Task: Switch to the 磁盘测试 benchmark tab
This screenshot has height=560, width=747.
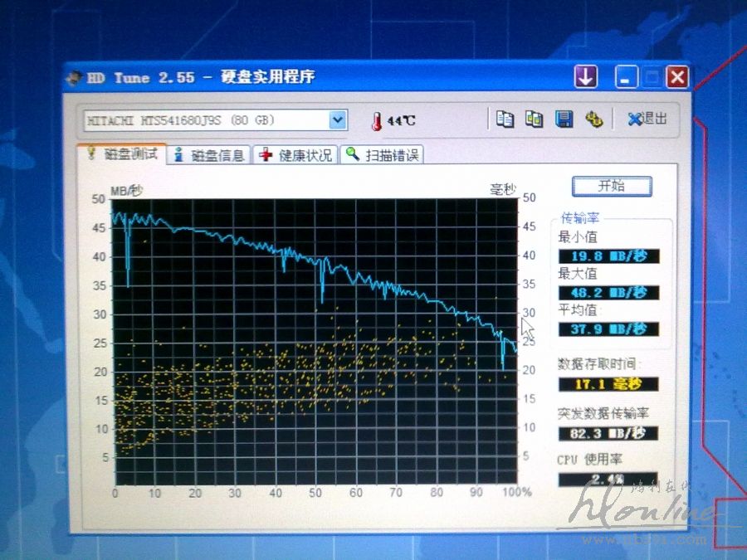Action: point(121,154)
